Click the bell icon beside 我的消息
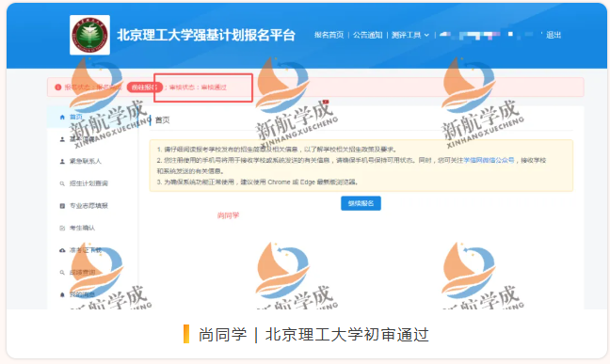 [62, 294]
